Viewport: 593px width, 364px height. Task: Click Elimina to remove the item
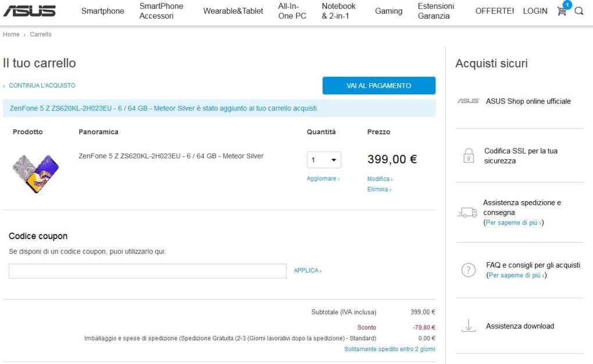click(x=379, y=189)
